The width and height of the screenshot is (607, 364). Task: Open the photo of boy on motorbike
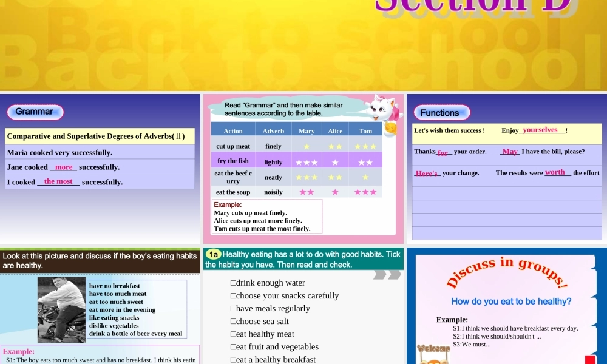pyautogui.click(x=61, y=309)
